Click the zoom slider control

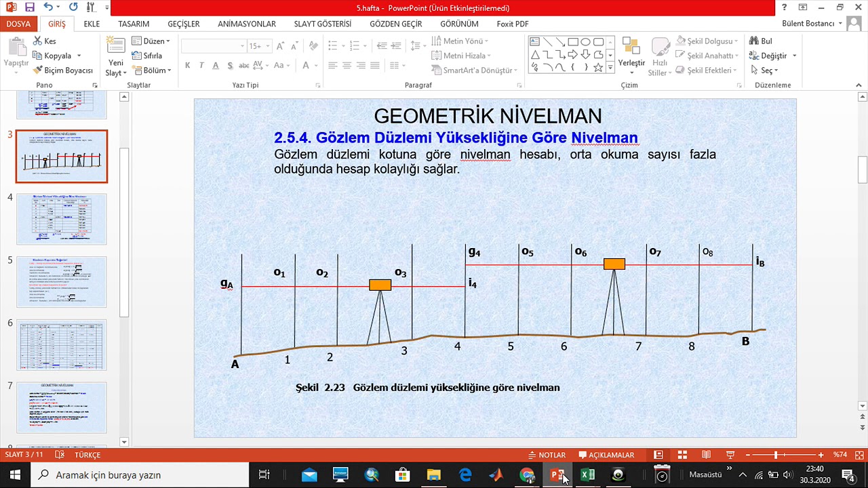pyautogui.click(x=775, y=455)
